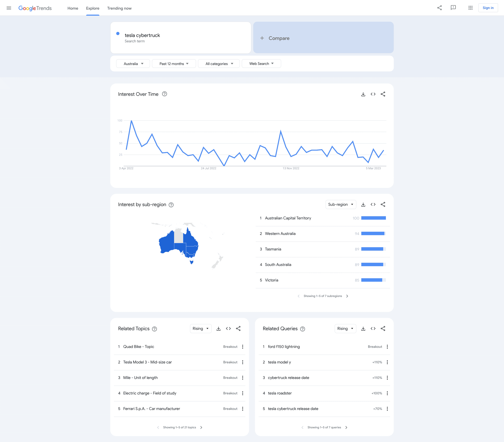Open tesla cybertruck release date query
The width and height of the screenshot is (504, 442).
pos(293,409)
